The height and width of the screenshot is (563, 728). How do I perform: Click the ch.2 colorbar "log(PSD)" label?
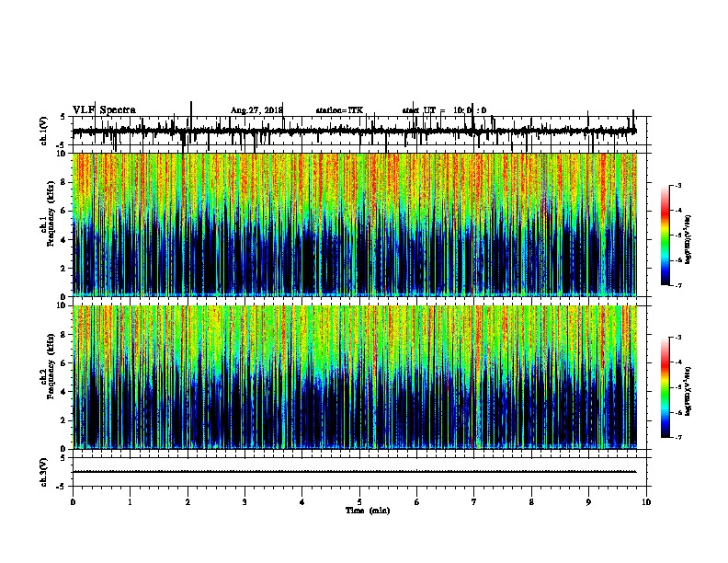688,391
